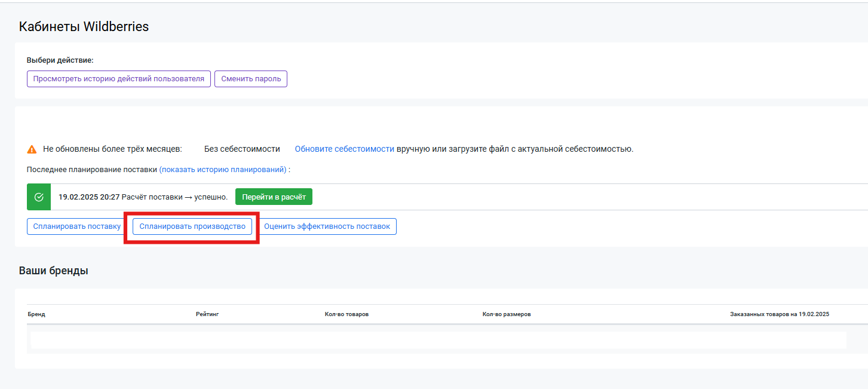
Task: Click Спланировать поставку button
Action: coord(77,226)
